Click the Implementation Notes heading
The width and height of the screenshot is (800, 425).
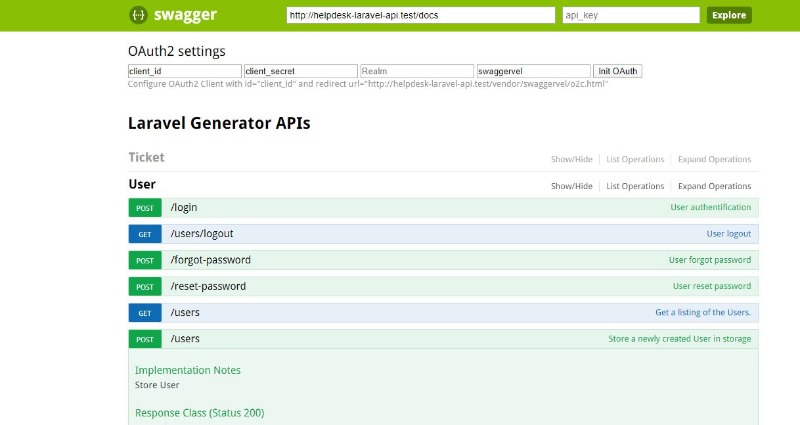(x=188, y=370)
